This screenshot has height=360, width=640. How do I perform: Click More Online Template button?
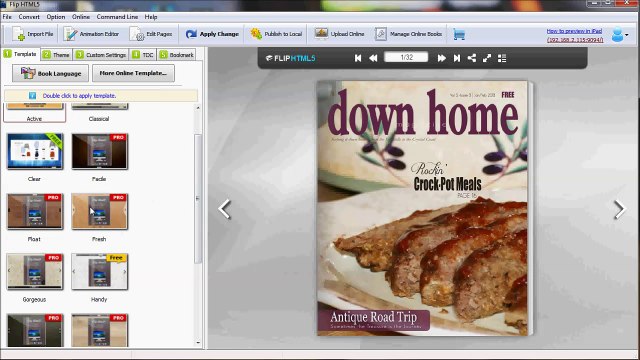point(133,73)
